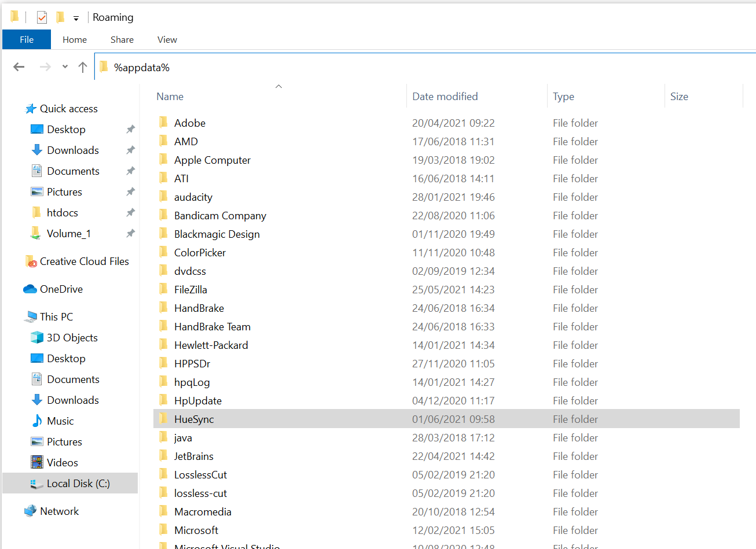Screen dimensions: 756x549
Task: Open Desktop under This PC
Action: (66, 359)
